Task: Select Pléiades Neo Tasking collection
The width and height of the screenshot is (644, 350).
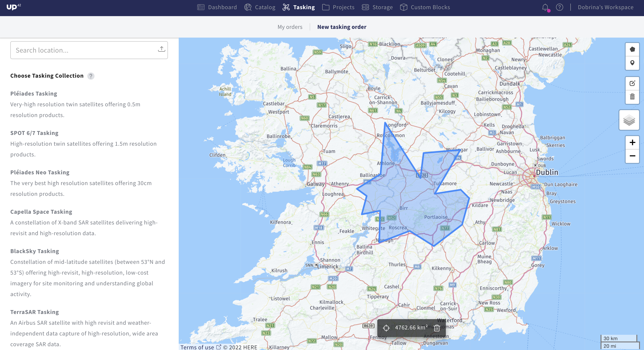Action: coord(40,172)
